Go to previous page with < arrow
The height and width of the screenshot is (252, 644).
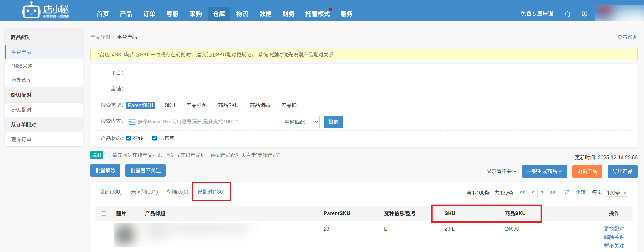(533, 192)
